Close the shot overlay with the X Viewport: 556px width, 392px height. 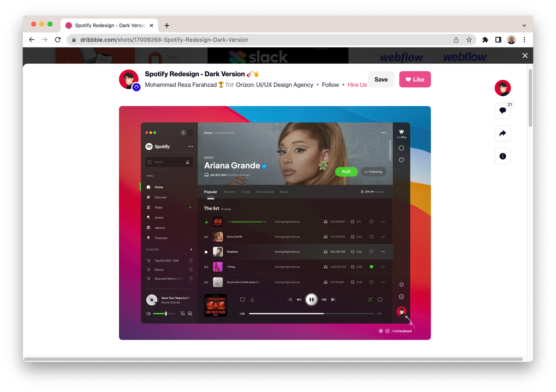pyautogui.click(x=525, y=56)
